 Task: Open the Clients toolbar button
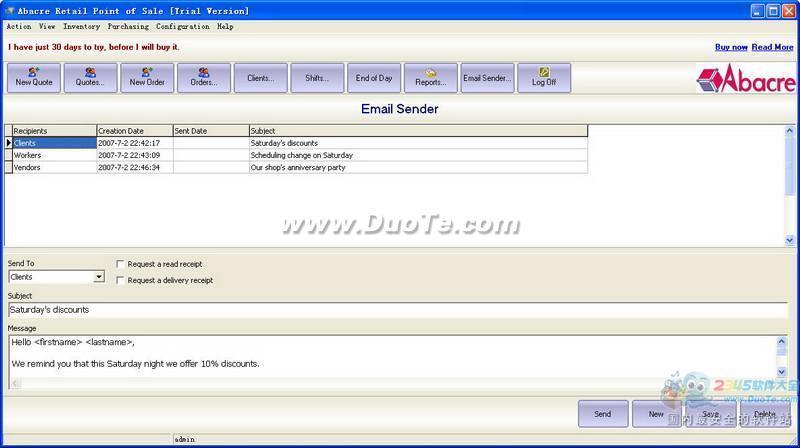click(261, 78)
